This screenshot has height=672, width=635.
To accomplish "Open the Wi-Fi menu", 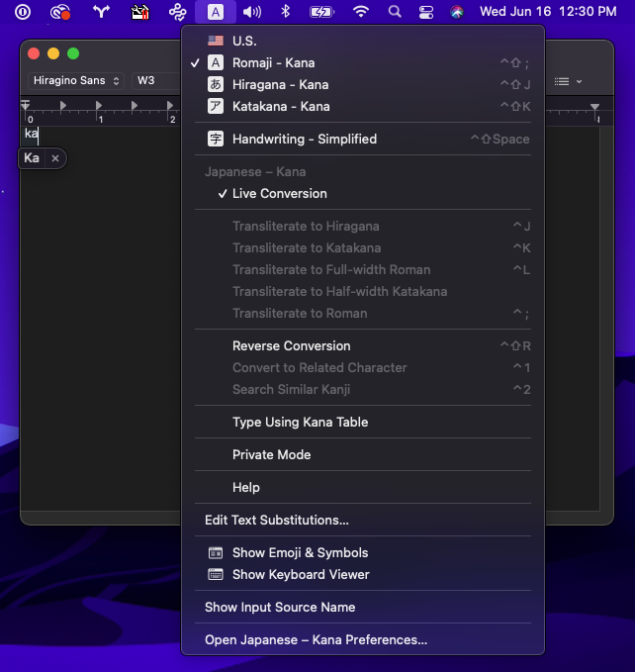I will coord(361,12).
